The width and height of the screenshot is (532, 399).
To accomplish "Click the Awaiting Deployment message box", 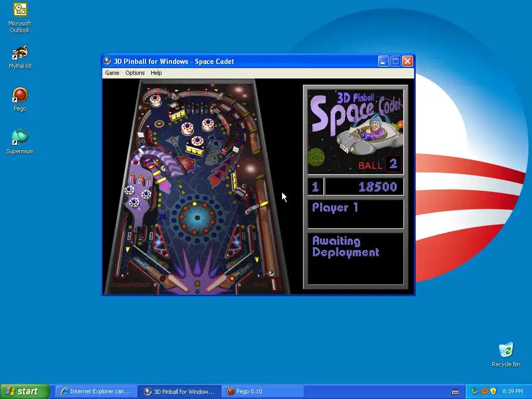I will click(x=355, y=259).
